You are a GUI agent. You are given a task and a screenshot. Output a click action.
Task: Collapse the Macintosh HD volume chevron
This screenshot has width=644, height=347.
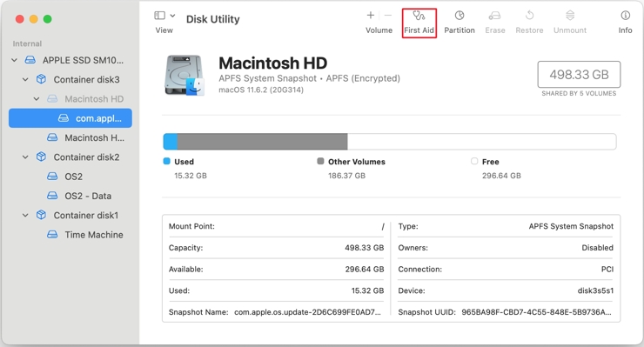coord(37,98)
